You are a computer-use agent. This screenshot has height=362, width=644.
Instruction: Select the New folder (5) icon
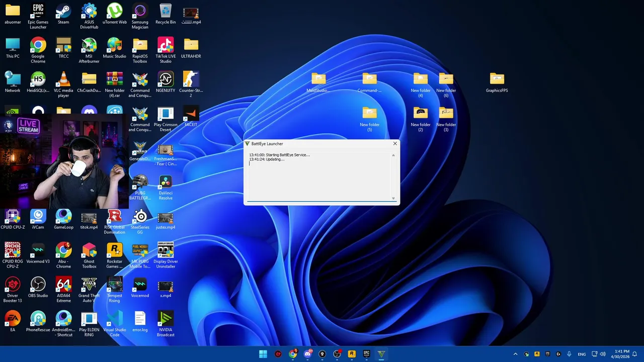click(369, 118)
